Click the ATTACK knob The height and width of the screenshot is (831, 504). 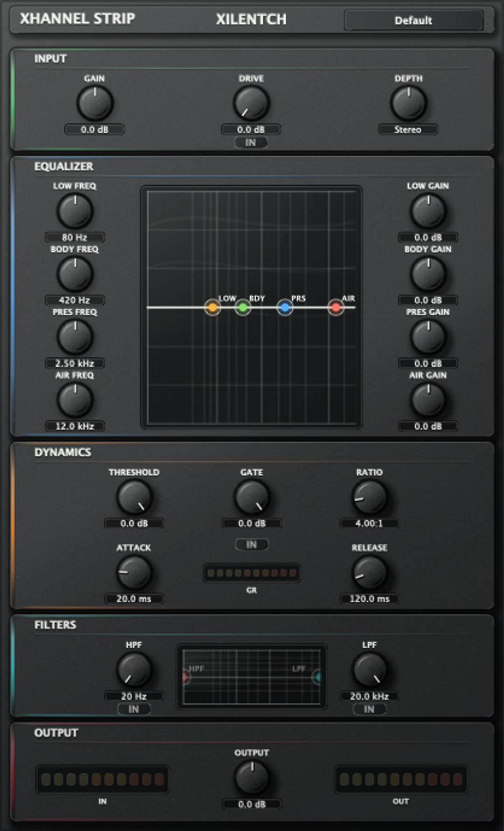[x=134, y=572]
